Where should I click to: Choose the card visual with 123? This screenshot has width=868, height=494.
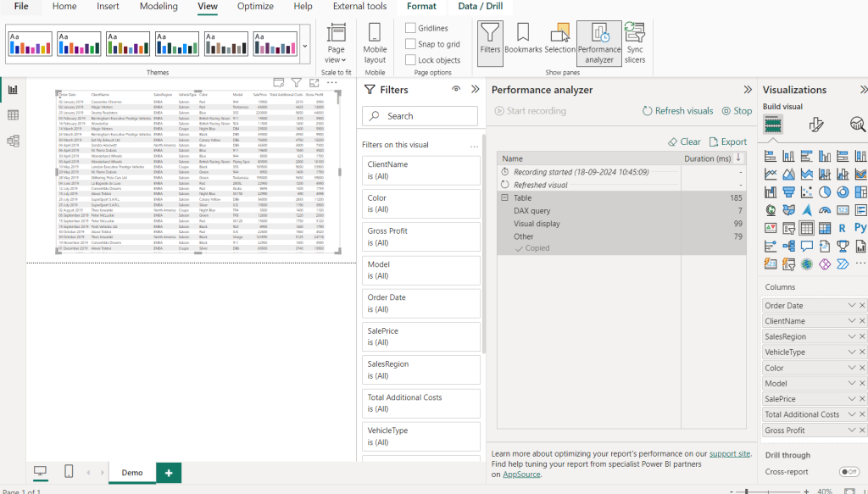click(x=843, y=210)
